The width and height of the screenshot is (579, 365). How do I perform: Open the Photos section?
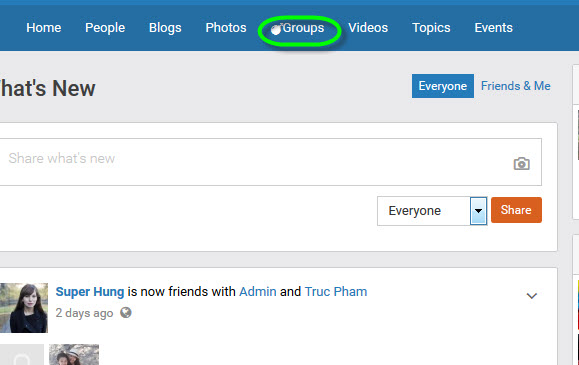(226, 28)
